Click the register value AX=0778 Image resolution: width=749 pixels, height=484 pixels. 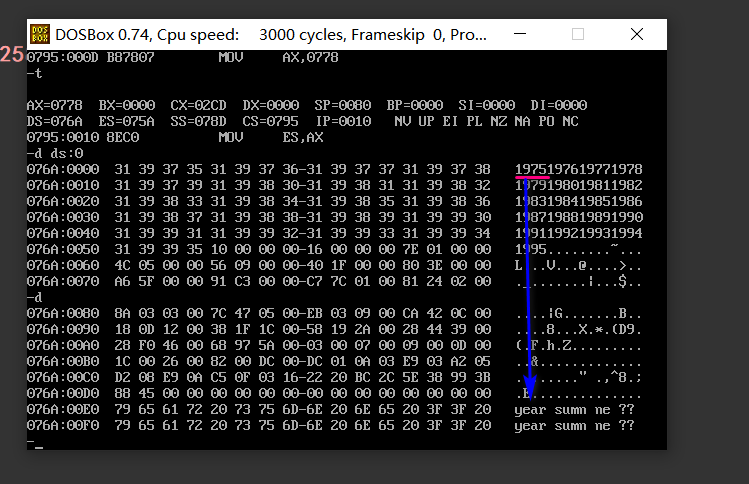tap(54, 105)
